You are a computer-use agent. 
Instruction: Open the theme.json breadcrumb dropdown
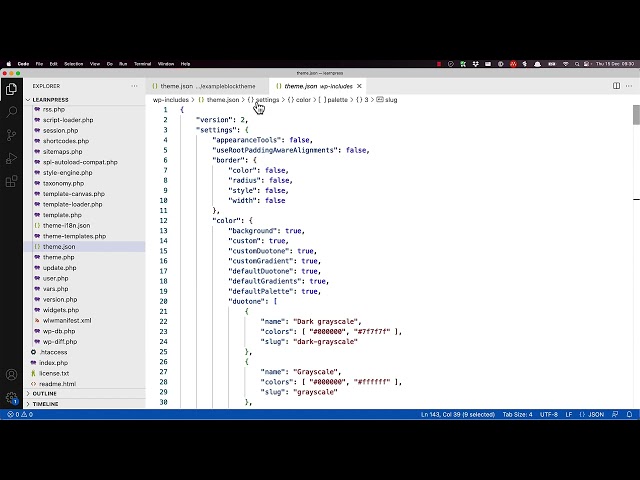point(219,100)
